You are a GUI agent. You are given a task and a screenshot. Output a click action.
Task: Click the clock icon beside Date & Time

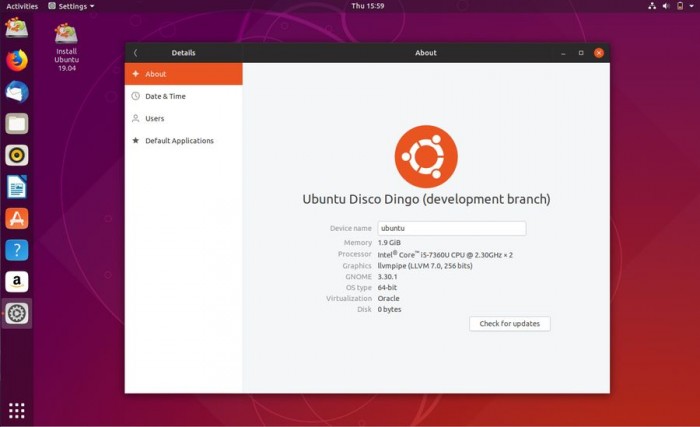click(136, 96)
